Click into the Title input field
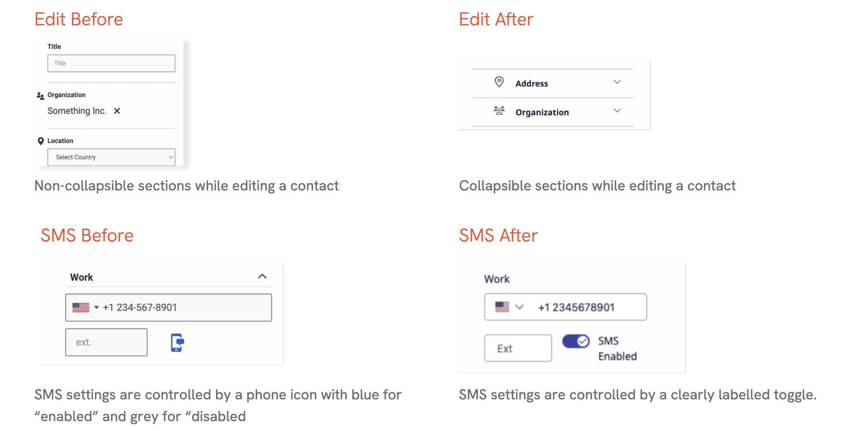The image size is (868, 430). pyautogui.click(x=111, y=63)
